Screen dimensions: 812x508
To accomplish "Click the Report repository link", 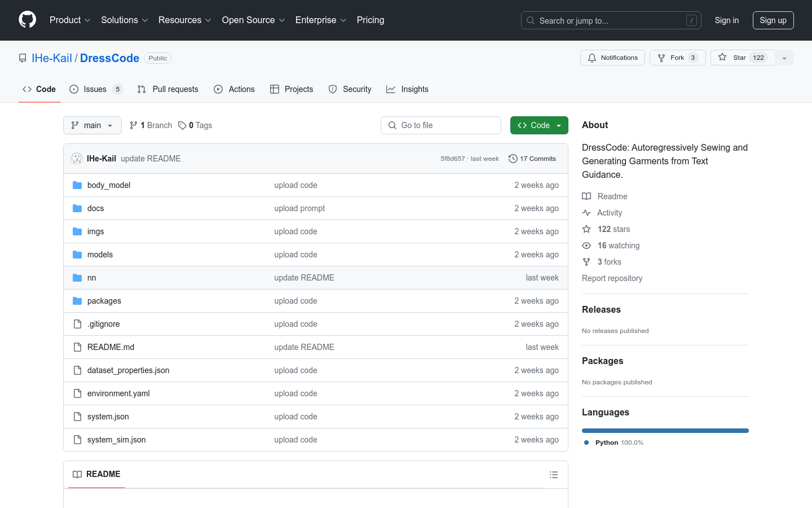I will pos(612,278).
